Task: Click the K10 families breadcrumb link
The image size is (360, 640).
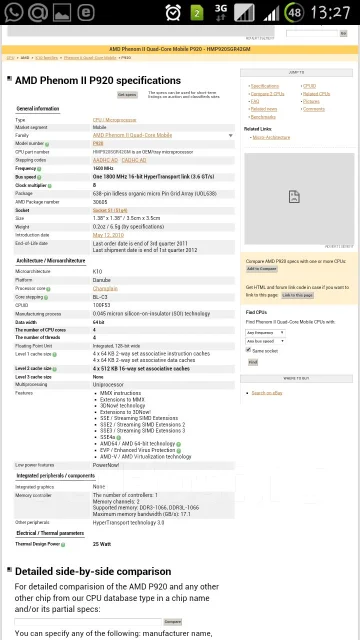Action: (x=47, y=58)
